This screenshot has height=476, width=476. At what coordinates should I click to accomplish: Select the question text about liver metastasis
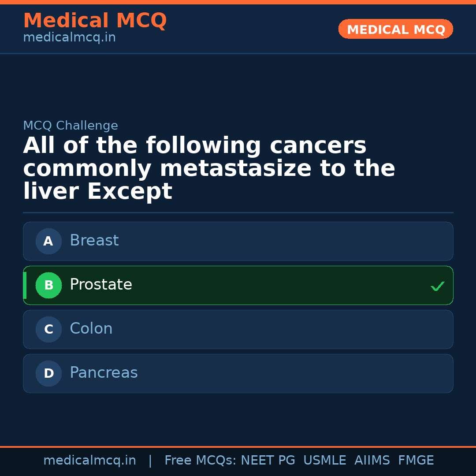[x=209, y=168]
